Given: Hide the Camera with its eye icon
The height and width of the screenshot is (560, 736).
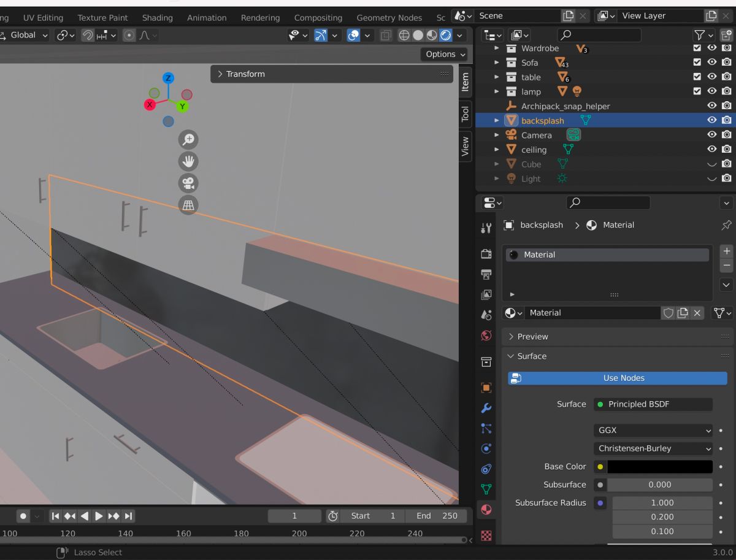Looking at the screenshot, I should [x=712, y=134].
